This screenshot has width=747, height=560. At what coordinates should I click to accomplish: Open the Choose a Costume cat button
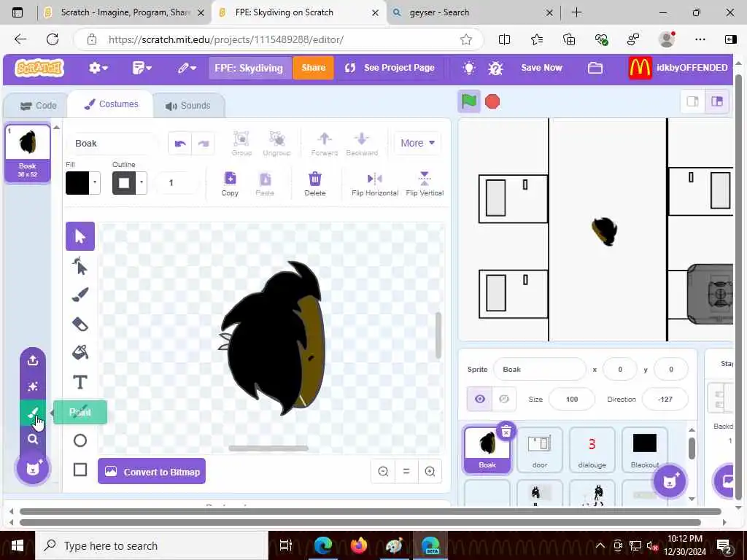coord(33,469)
